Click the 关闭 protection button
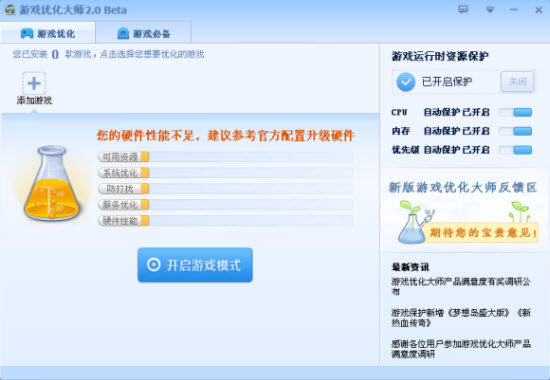The height and width of the screenshot is (380, 550). pyautogui.click(x=517, y=82)
